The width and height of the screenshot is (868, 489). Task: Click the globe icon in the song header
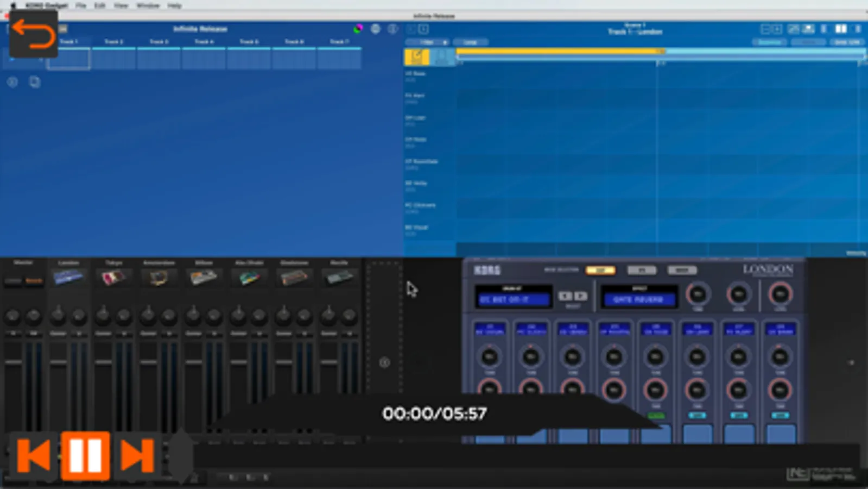tap(375, 29)
